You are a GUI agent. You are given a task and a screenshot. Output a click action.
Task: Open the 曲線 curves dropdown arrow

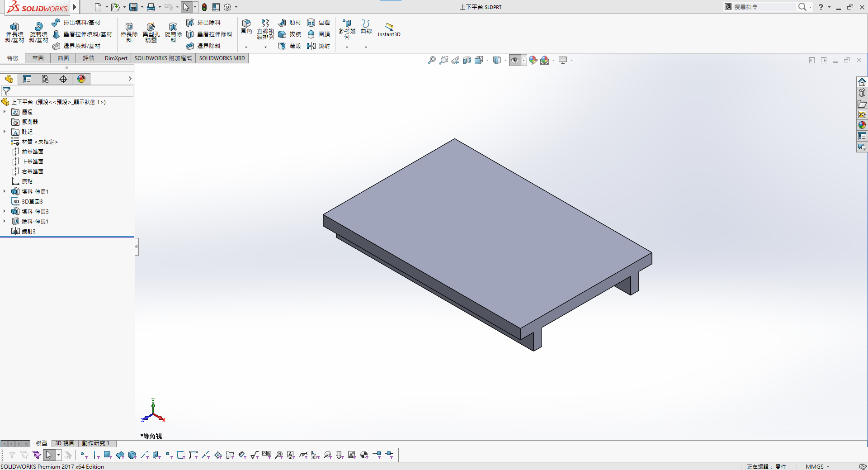pos(366,47)
